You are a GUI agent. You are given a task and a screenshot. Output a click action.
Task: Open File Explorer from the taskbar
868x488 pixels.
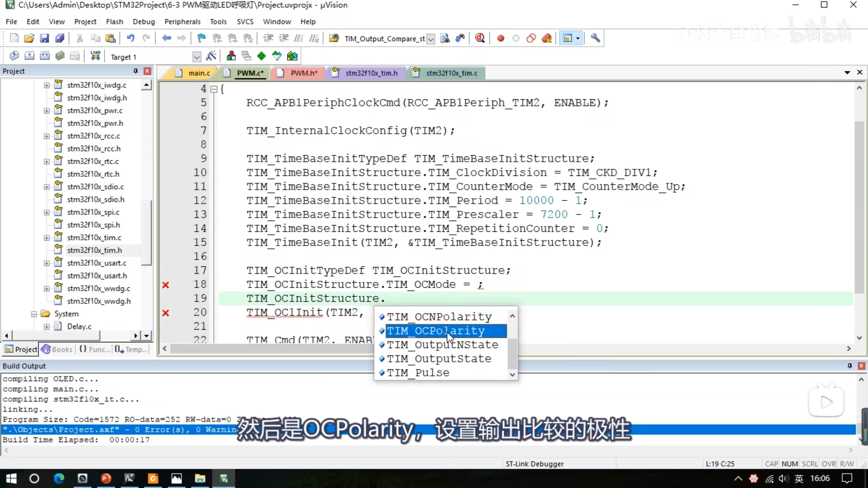click(x=200, y=479)
